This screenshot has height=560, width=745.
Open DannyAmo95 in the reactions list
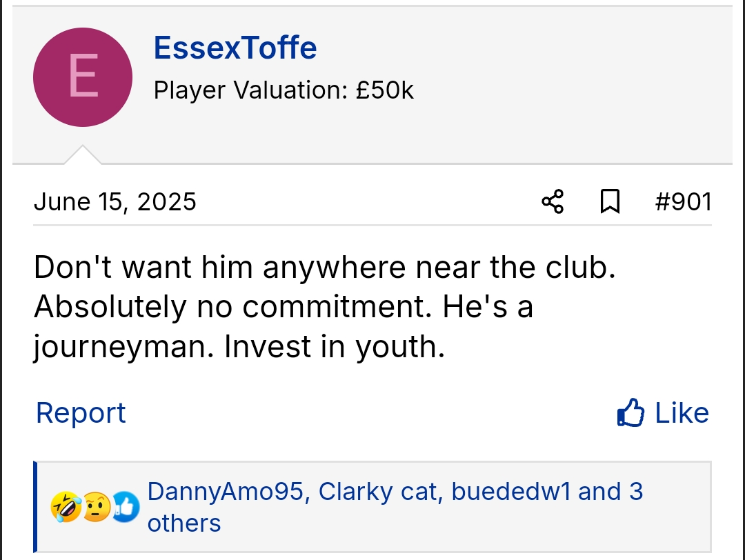pyautogui.click(x=225, y=492)
